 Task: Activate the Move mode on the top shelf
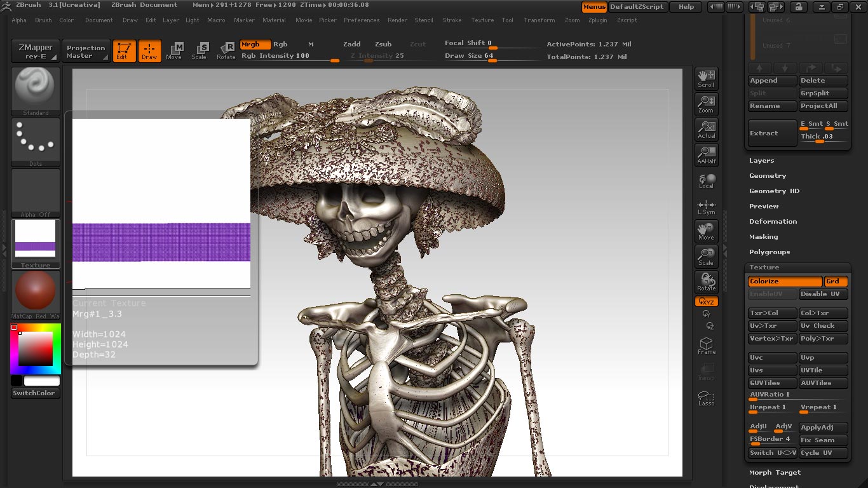(173, 51)
